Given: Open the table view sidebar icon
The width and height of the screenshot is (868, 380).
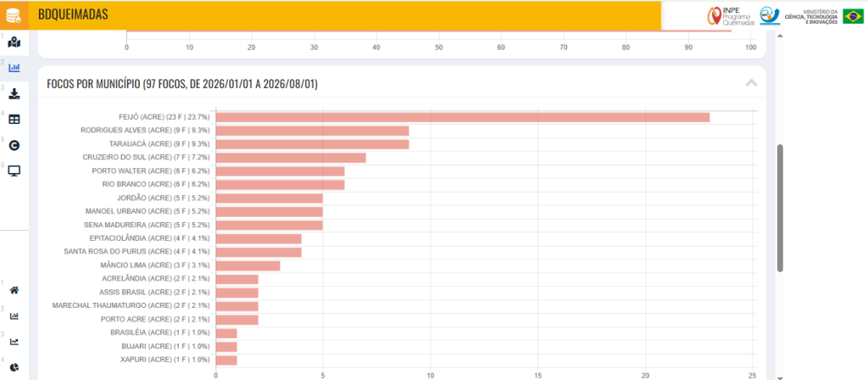Looking at the screenshot, I should click(14, 119).
